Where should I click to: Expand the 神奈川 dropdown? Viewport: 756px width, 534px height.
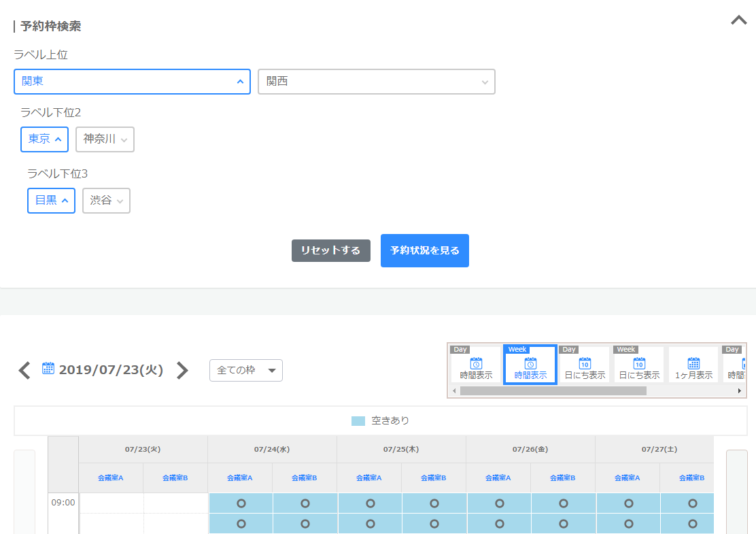105,139
